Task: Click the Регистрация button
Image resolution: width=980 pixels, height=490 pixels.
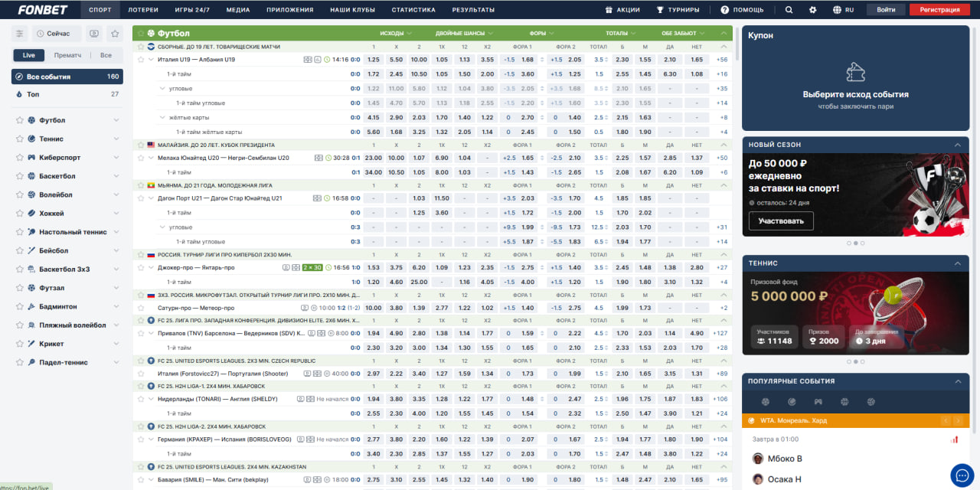Action: tap(939, 10)
